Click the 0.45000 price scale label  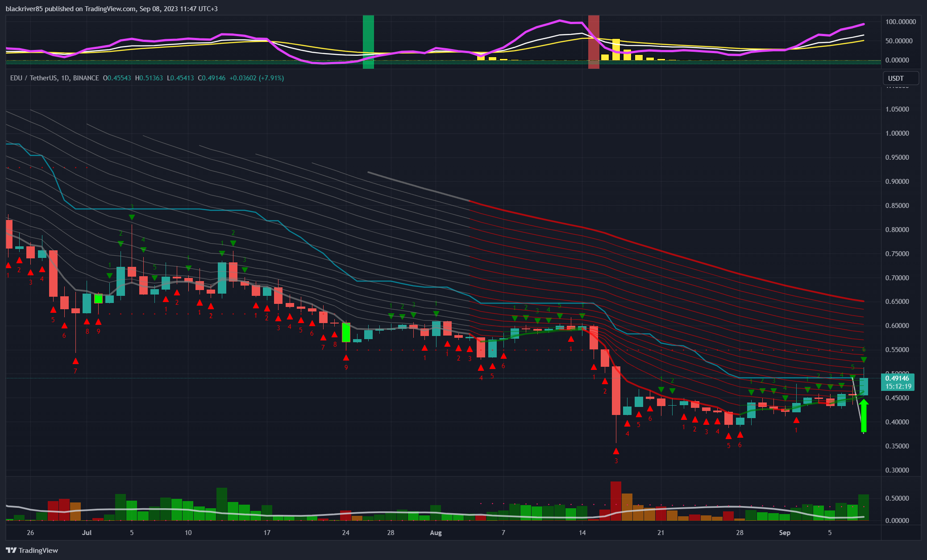(x=897, y=398)
